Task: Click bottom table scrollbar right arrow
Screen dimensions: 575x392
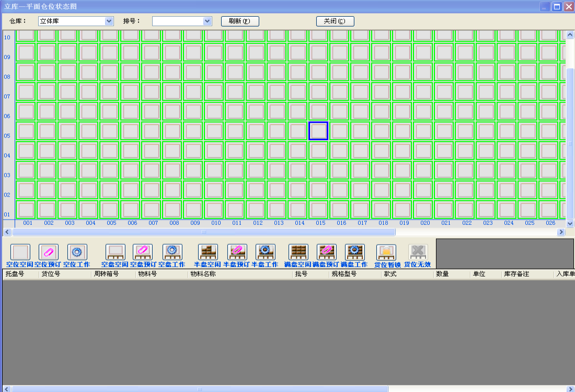Action: coord(571,389)
